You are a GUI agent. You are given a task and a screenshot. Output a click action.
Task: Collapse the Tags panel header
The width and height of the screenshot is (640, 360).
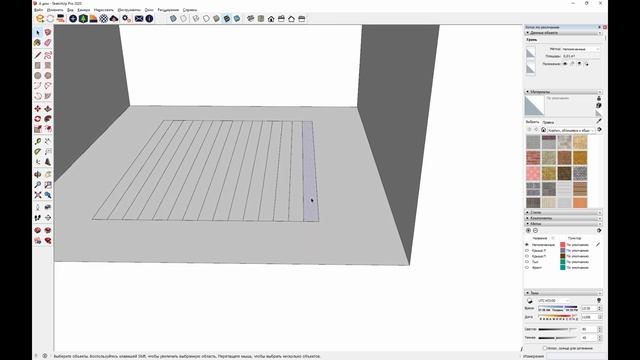point(563,224)
